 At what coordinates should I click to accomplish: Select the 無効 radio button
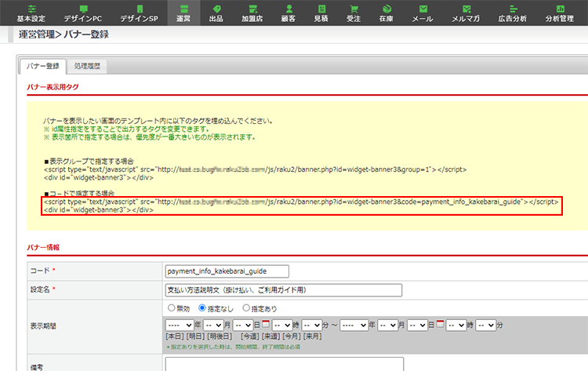coord(172,309)
